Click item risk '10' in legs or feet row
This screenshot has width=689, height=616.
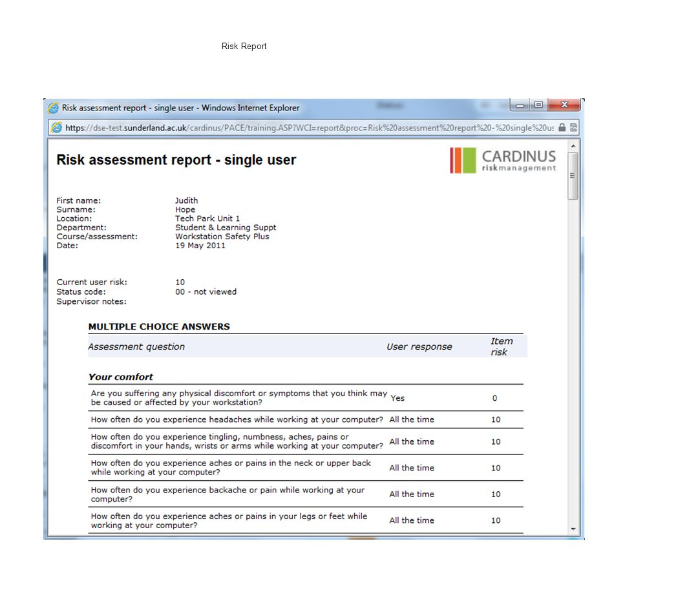[x=496, y=520]
